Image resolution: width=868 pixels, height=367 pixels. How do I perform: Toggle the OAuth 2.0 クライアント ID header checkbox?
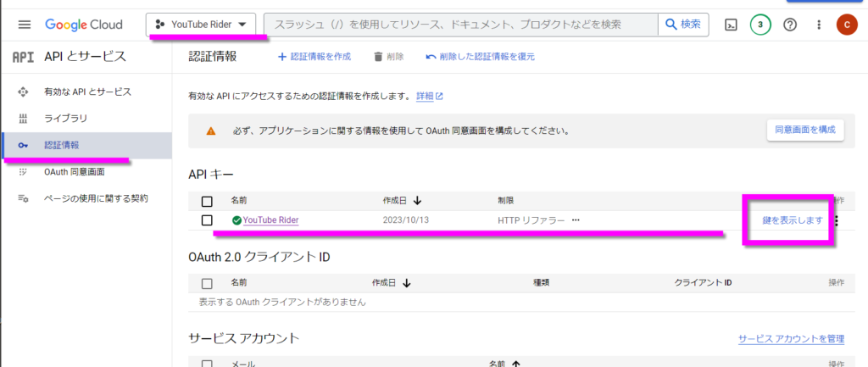[x=207, y=283]
